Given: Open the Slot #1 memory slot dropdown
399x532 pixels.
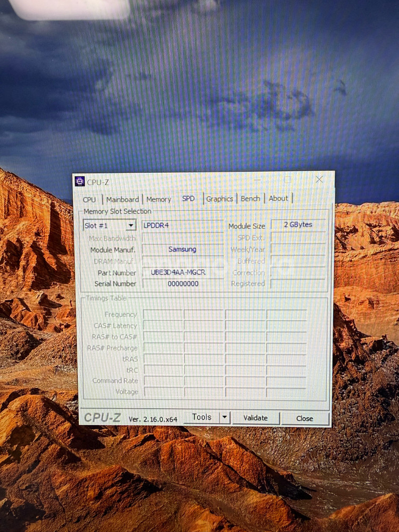Looking at the screenshot, I should (x=109, y=225).
